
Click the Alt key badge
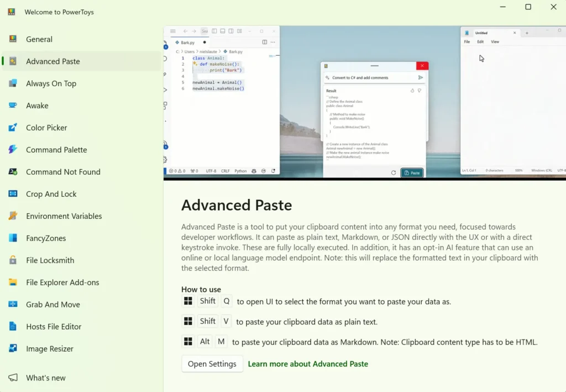pos(205,342)
